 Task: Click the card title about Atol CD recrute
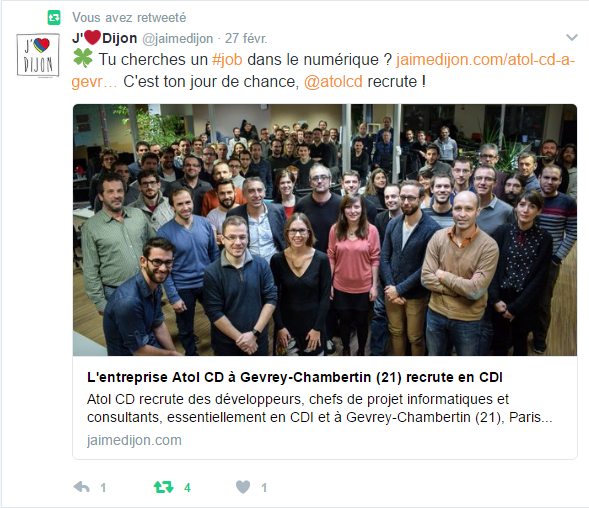point(295,377)
